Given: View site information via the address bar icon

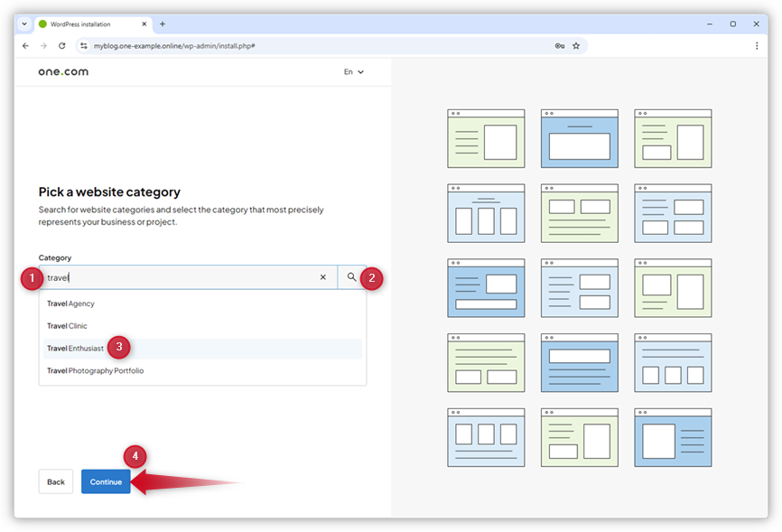Looking at the screenshot, I should pos(82,45).
